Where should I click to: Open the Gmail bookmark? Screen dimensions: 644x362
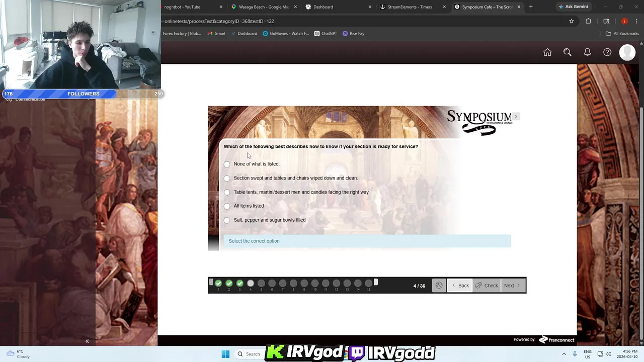[x=216, y=34]
